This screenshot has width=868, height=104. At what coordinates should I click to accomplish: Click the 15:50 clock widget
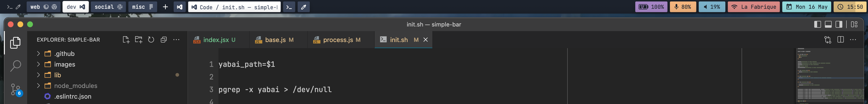click(x=850, y=7)
